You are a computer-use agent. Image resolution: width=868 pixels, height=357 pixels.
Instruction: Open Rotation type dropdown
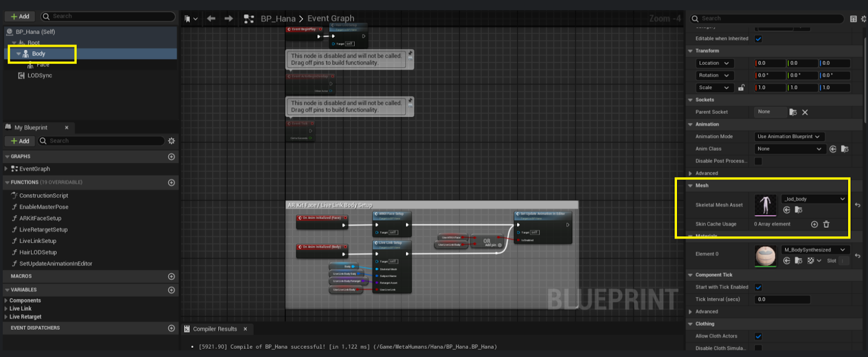(715, 75)
